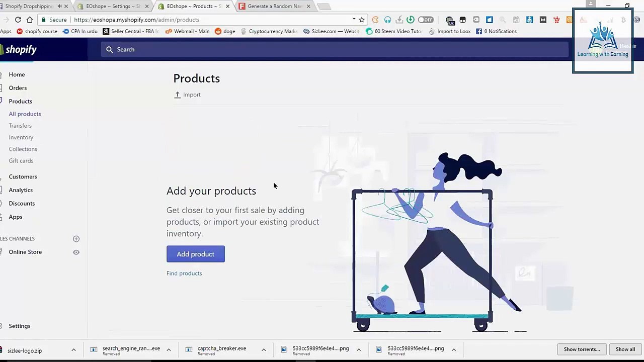View online store eye icon
Screen dimensions: 644x362
point(76,252)
